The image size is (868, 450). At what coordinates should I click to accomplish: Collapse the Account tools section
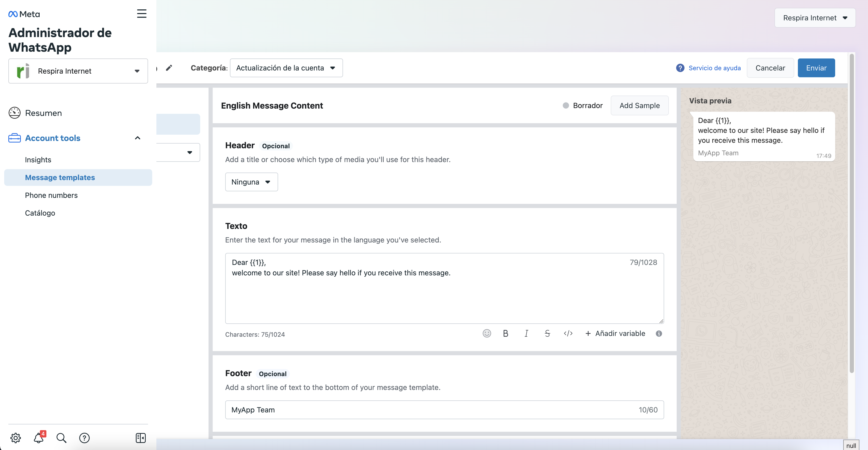(x=137, y=138)
